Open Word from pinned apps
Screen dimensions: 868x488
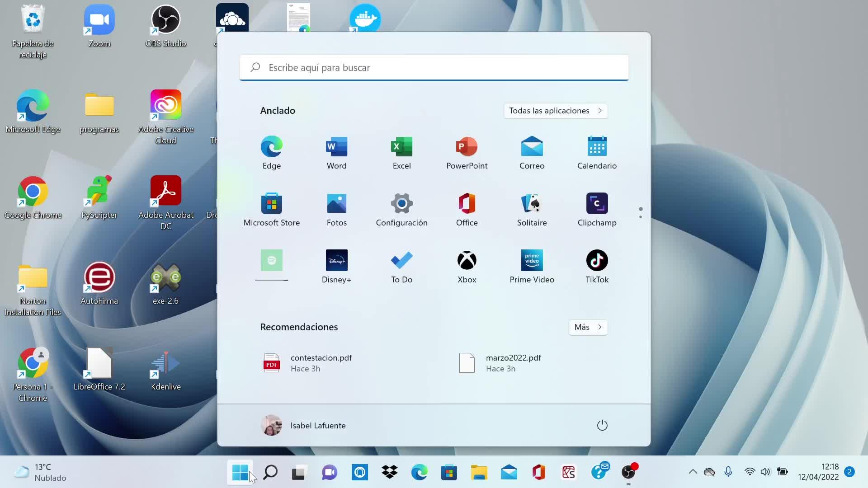pos(336,153)
